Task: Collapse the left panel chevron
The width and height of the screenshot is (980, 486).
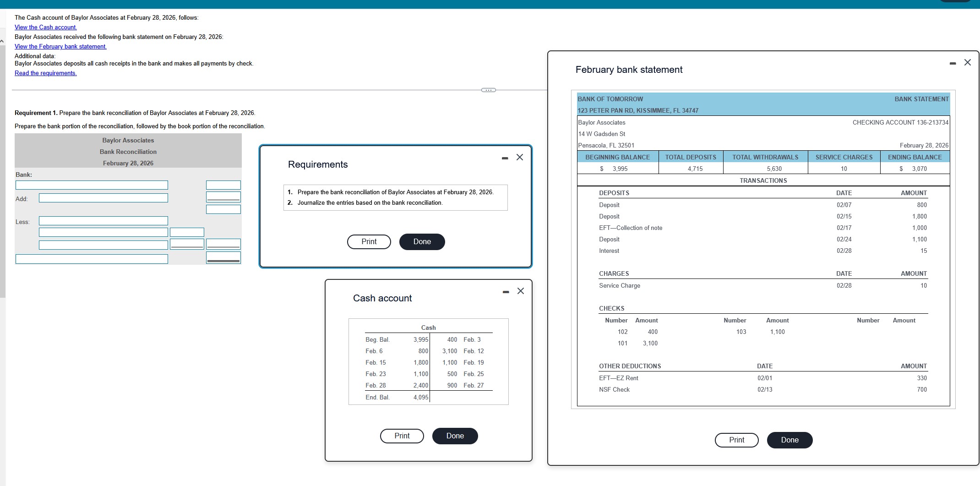Action: click(x=2, y=41)
